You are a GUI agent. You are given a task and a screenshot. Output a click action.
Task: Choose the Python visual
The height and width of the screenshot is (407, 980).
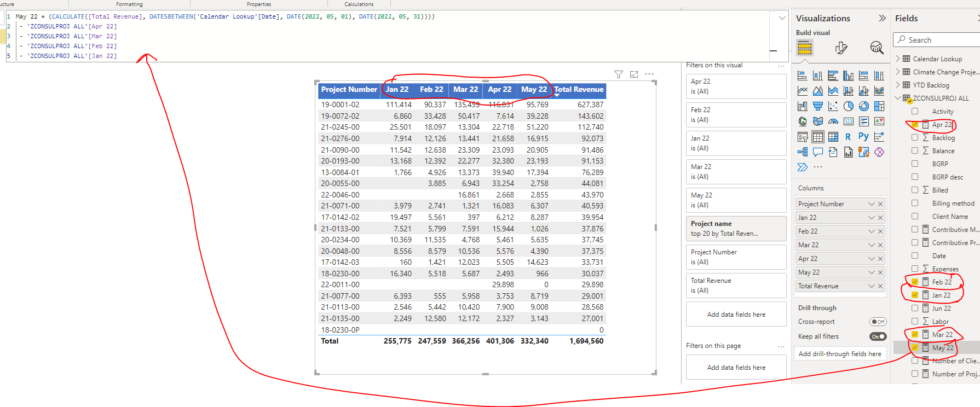click(x=863, y=136)
